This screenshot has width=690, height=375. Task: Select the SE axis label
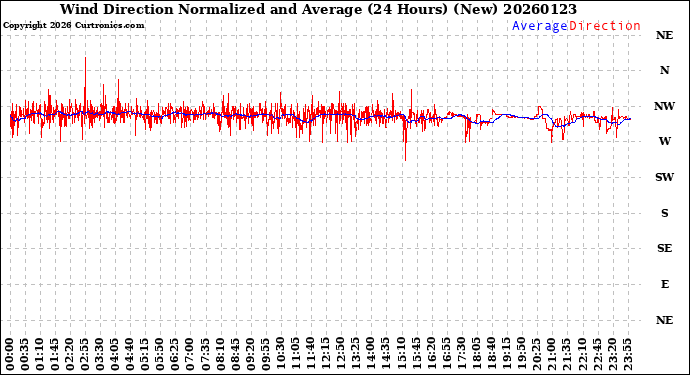click(664, 248)
